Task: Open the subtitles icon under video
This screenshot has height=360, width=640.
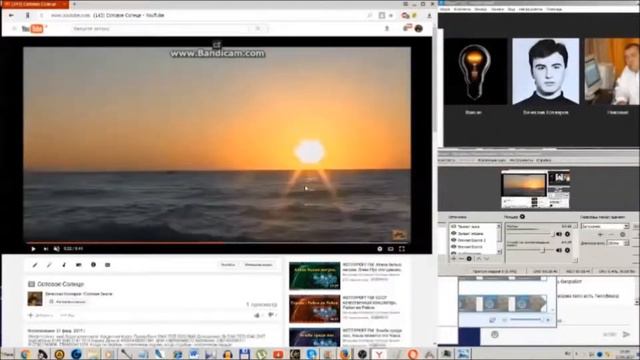Action: (108, 265)
